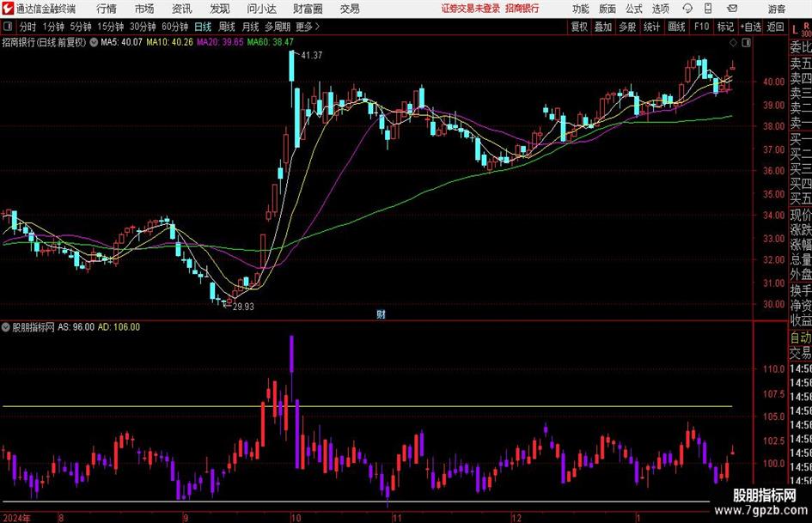This screenshot has height=523, width=812.
Task: Click +自选 to add to watchlist
Action: click(750, 27)
